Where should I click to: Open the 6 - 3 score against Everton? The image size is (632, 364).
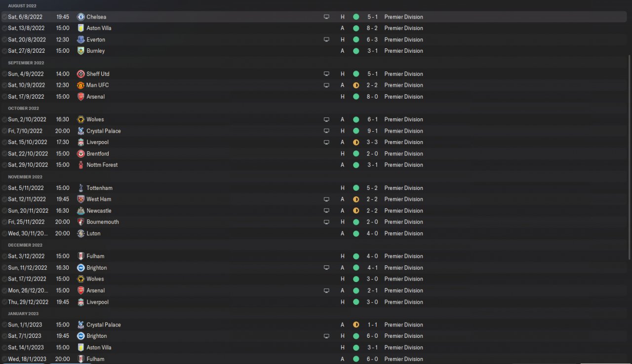pos(373,39)
